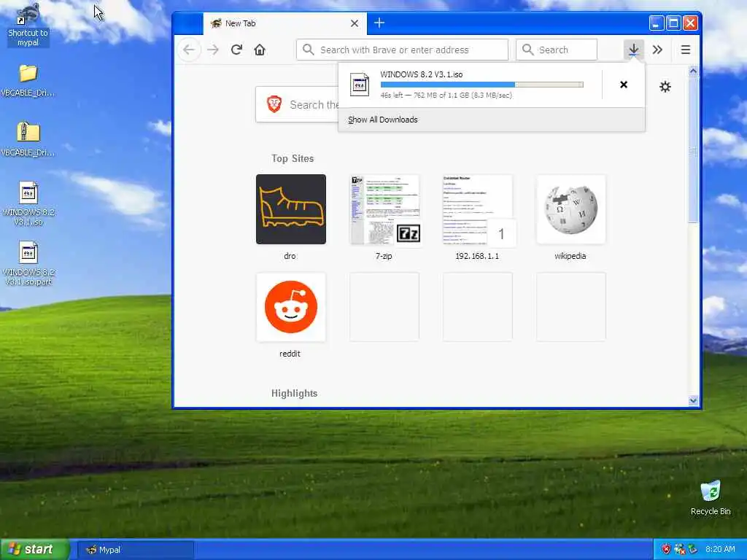The width and height of the screenshot is (747, 560).
Task: Click the ISO file icon in downloads panel
Action: (x=359, y=85)
